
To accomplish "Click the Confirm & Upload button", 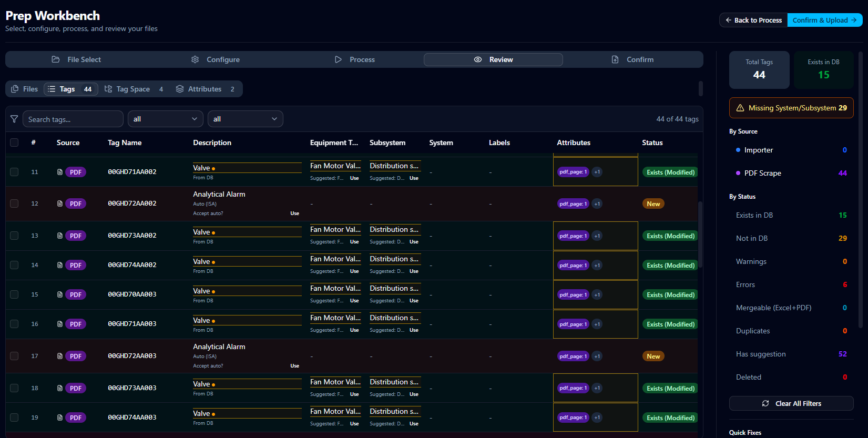I will 825,20.
